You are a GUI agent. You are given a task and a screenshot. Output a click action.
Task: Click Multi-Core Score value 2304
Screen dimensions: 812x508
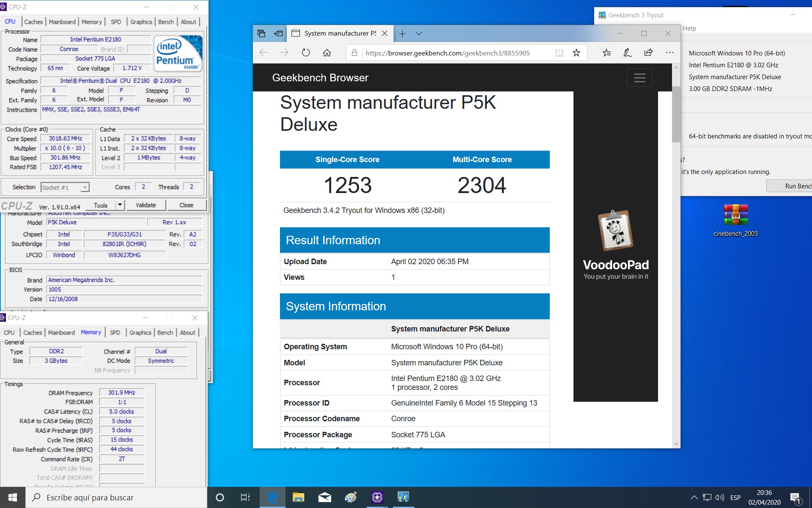[x=482, y=185]
